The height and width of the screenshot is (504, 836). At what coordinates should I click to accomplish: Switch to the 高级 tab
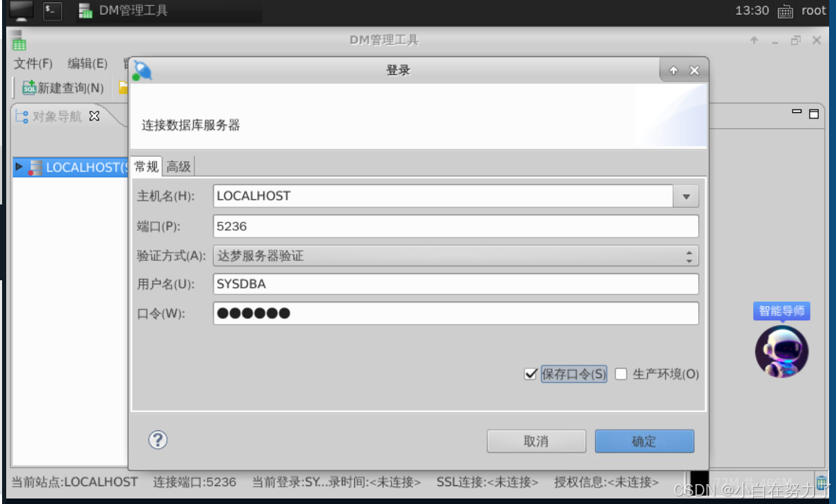(179, 166)
